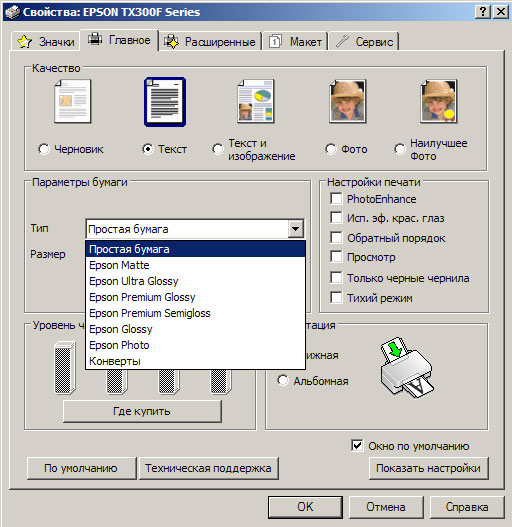Select the Черновик radio button
This screenshot has height=527, width=512.
(44, 149)
